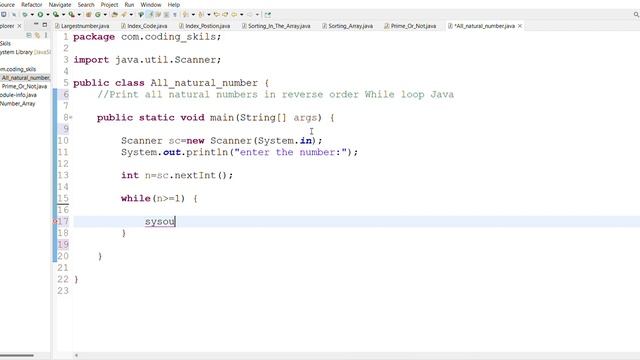Click the Save icon in toolbar

[x=3, y=15]
